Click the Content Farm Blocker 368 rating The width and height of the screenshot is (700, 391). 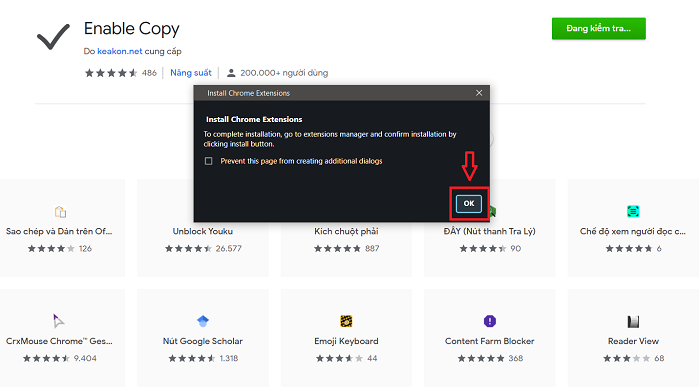(x=490, y=358)
